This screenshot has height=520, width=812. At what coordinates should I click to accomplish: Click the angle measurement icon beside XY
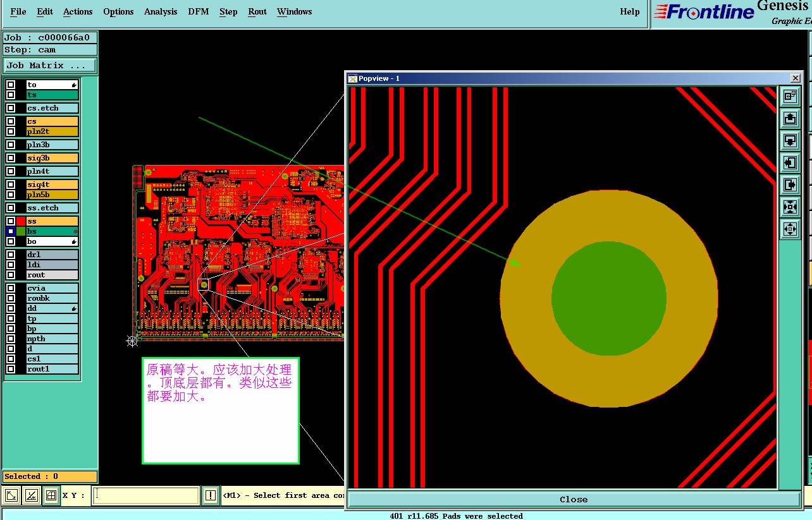32,496
